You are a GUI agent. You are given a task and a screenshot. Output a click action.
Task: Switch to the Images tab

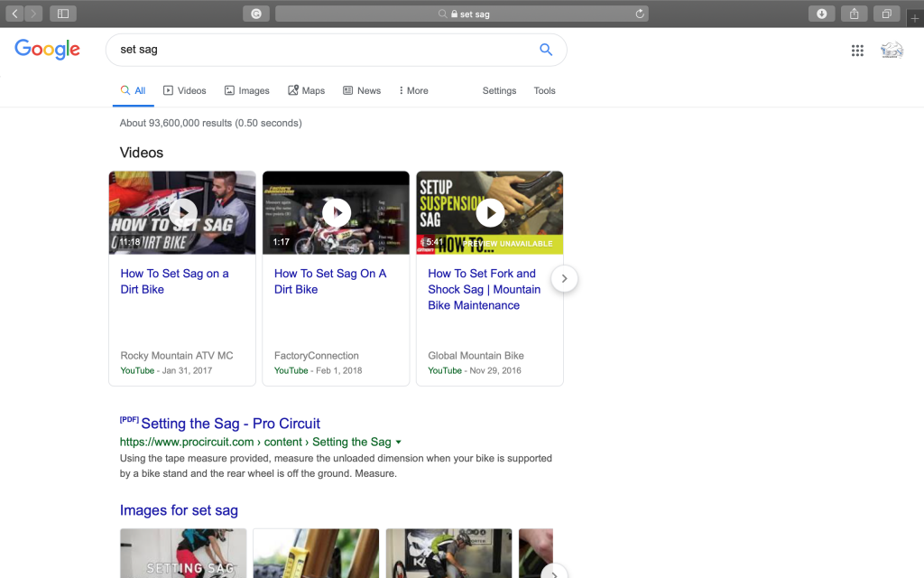(x=247, y=91)
